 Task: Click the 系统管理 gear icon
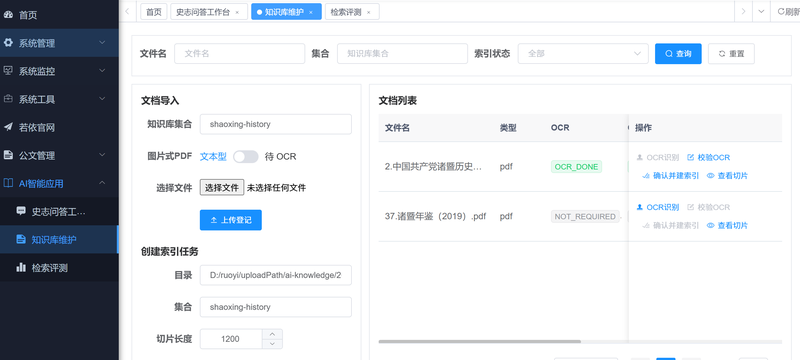8,43
